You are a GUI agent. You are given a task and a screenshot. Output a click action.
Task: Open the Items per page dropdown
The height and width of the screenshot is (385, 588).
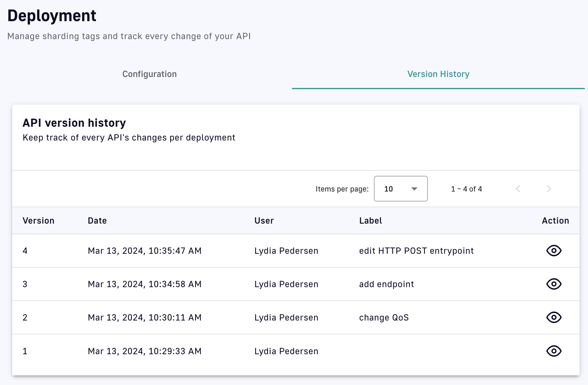point(401,189)
